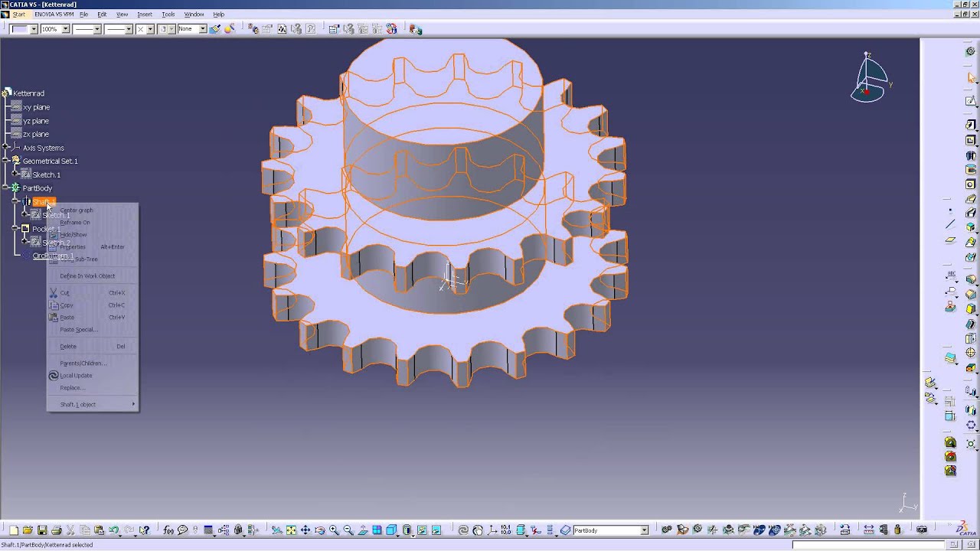Expand the Axis Systems tree node

6,148
